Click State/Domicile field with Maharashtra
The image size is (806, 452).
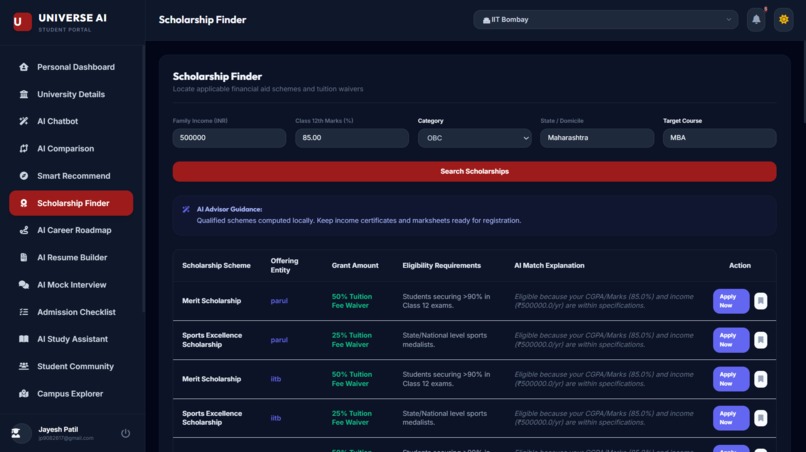click(597, 138)
